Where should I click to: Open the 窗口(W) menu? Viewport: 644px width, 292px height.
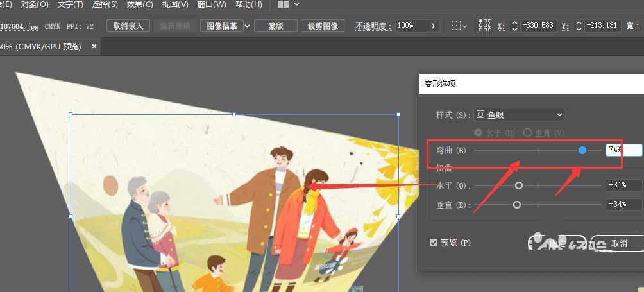click(x=212, y=4)
